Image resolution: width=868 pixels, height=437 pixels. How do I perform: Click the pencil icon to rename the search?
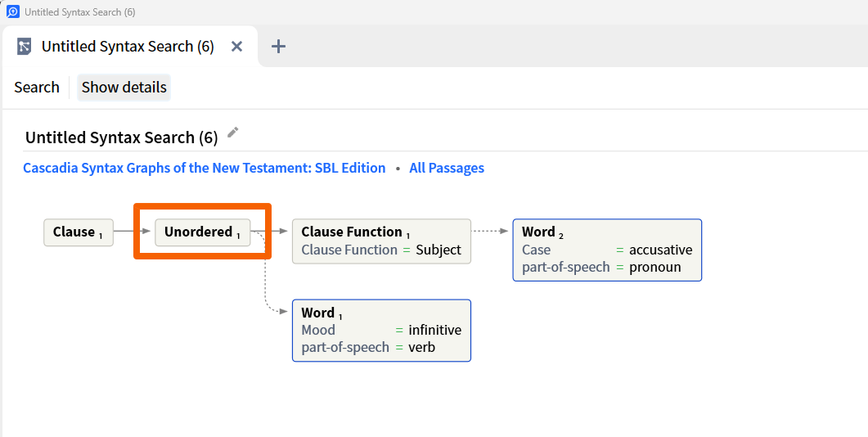pyautogui.click(x=233, y=133)
